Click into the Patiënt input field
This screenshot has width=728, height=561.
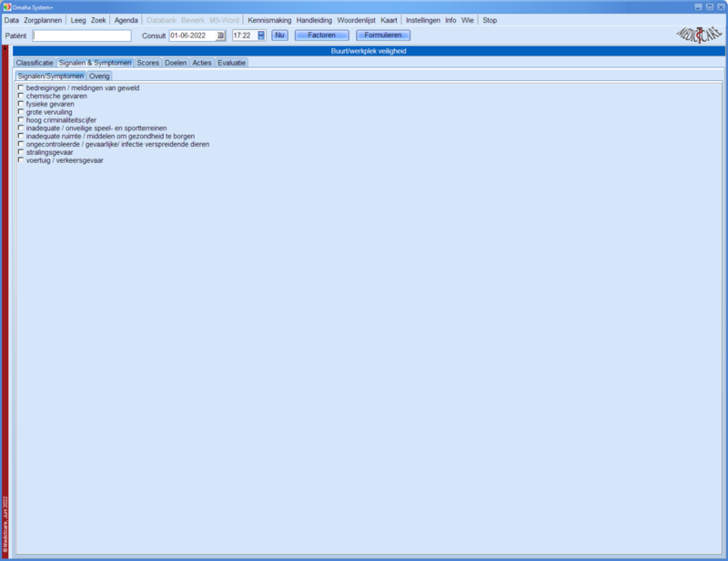tap(82, 36)
